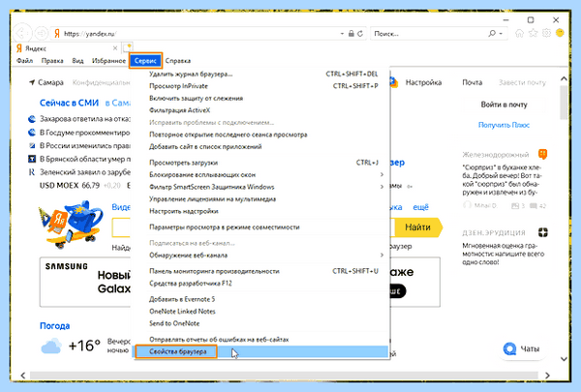The height and width of the screenshot is (392, 581).
Task: Click the Чаты chat bubble icon
Action: (510, 348)
